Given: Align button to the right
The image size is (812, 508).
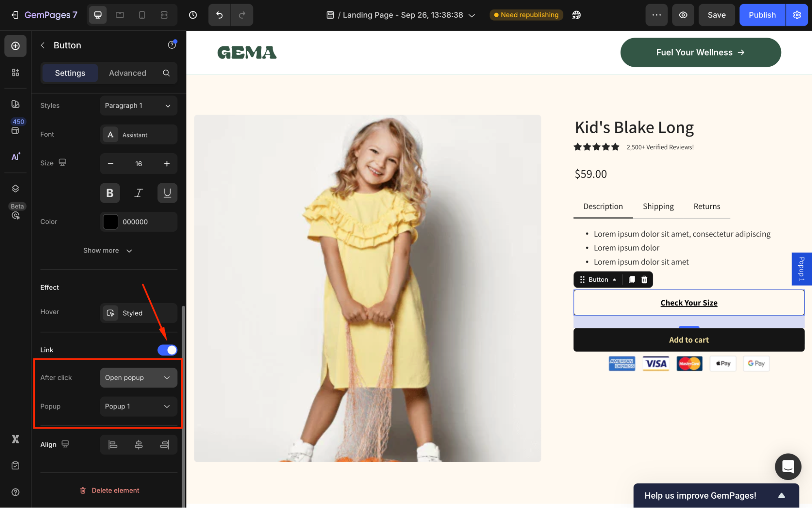Looking at the screenshot, I should (165, 445).
